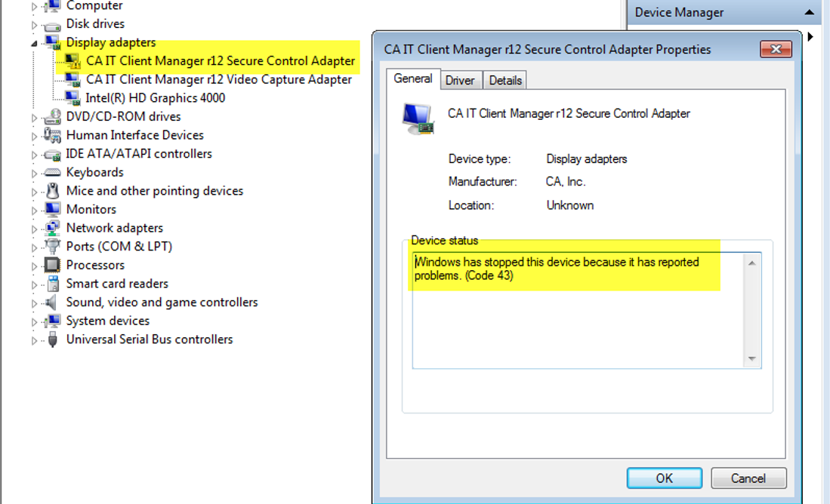The width and height of the screenshot is (830, 504).
Task: Select the Intel(R) HD Graphics 4000 entry
Action: point(155,98)
